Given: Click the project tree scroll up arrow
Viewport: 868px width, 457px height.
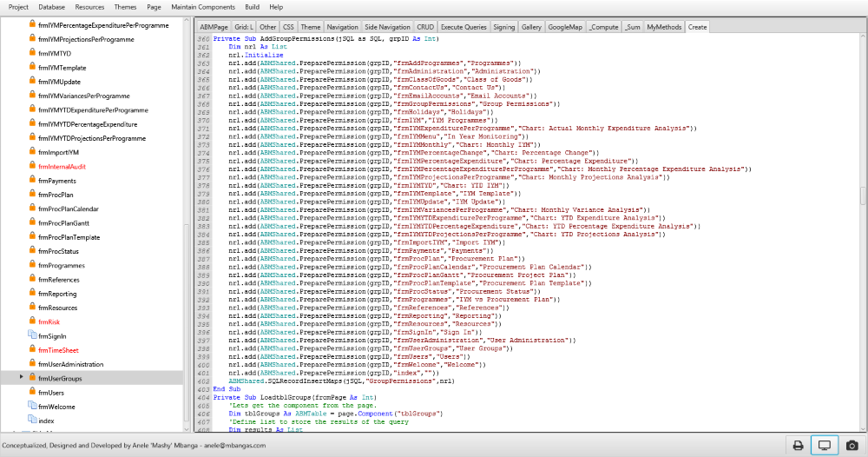Looking at the screenshot, I should pyautogui.click(x=186, y=21).
